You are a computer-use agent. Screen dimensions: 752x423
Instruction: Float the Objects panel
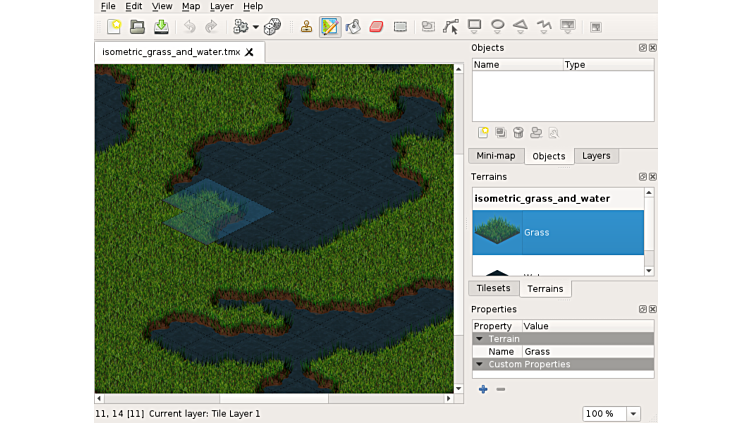(x=643, y=48)
